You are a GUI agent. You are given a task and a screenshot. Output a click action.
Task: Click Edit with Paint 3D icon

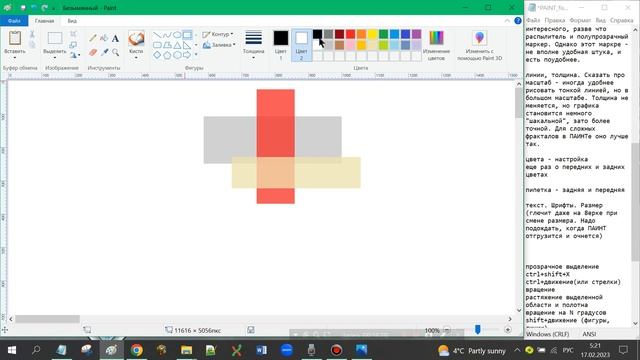tap(480, 38)
